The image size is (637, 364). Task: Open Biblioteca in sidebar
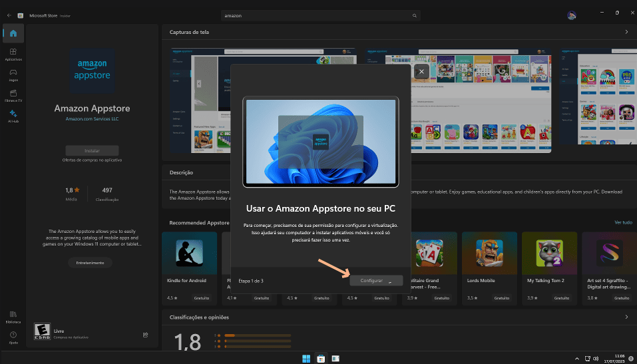(x=13, y=317)
